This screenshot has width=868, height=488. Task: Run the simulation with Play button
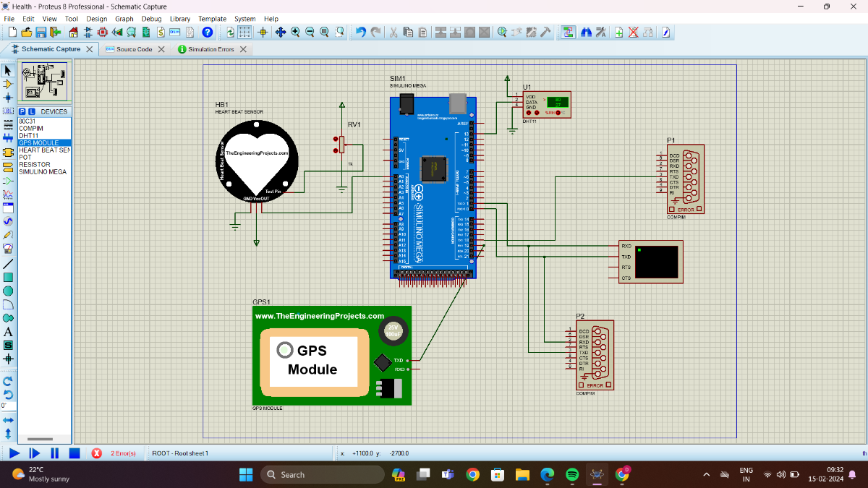[14, 453]
